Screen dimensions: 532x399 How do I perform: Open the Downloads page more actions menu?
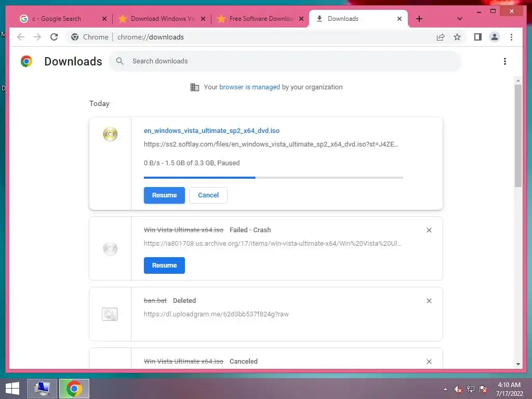coord(505,61)
